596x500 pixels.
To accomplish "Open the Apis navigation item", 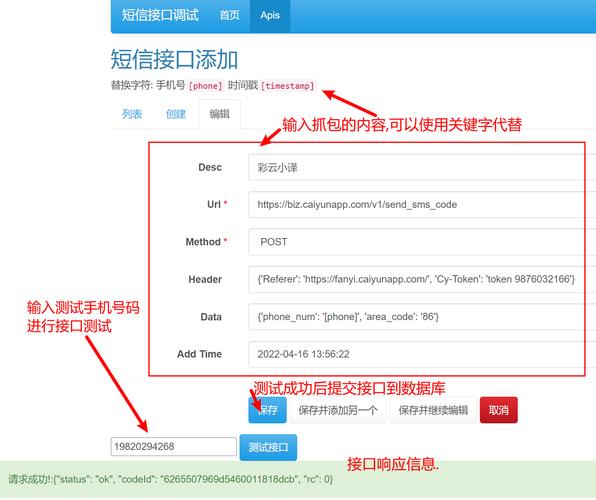I will (x=270, y=15).
